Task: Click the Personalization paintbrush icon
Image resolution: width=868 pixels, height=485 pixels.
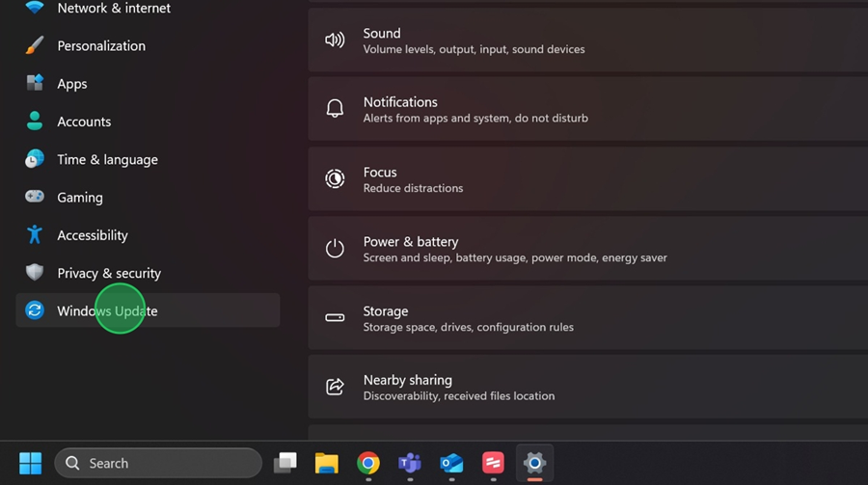Action: tap(35, 45)
